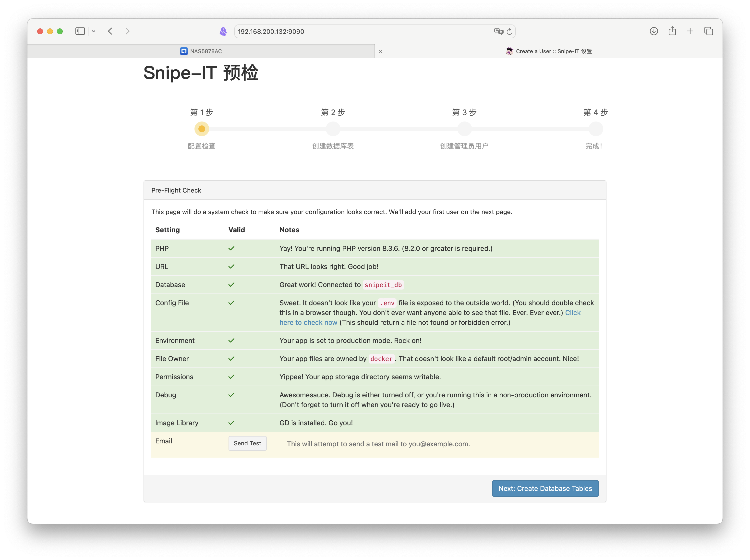Select the Create a User :: Snipe-IT tab

coord(549,51)
